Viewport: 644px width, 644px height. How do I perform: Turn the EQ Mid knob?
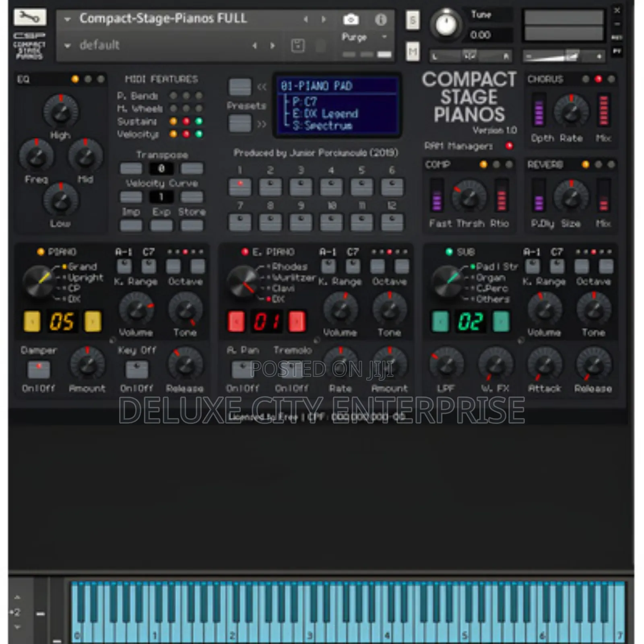tap(85, 156)
